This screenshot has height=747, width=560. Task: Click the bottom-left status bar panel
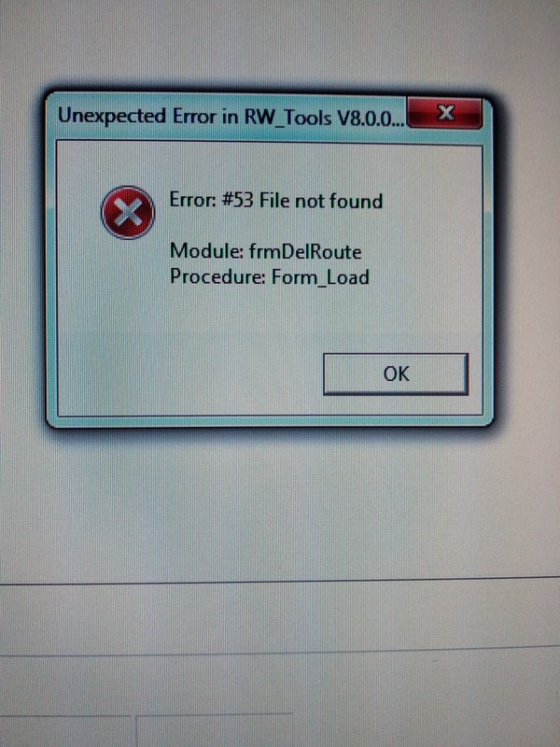[65, 731]
